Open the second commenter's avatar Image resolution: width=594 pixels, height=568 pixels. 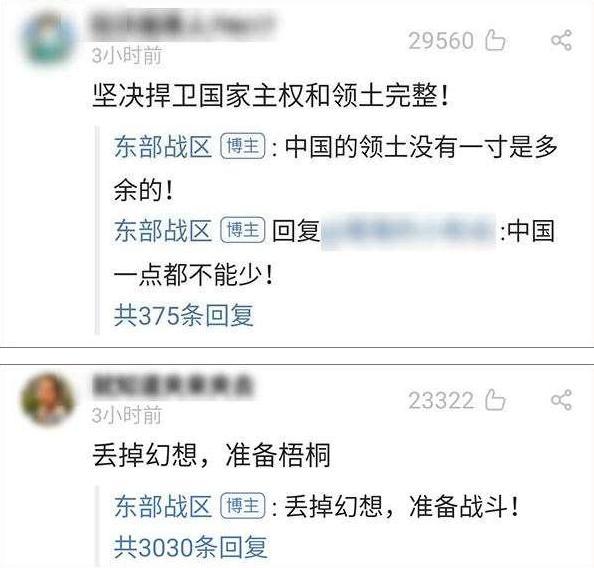tap(48, 399)
